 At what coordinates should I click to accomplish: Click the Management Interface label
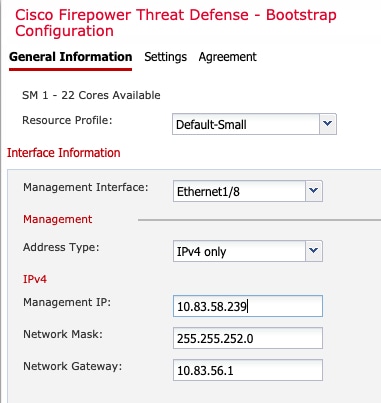coord(85,187)
